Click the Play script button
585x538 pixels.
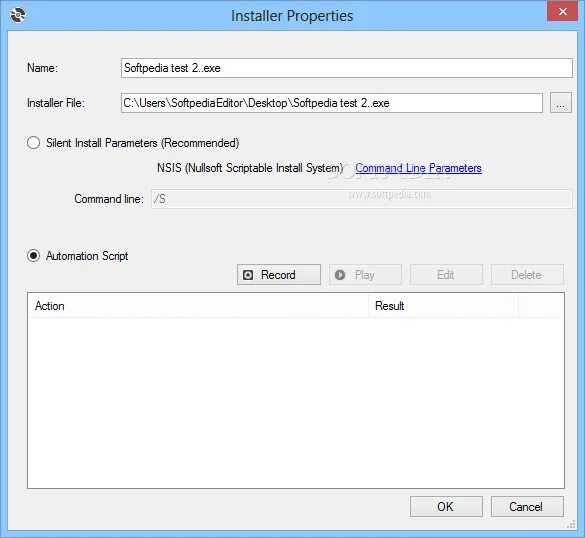coord(365,275)
